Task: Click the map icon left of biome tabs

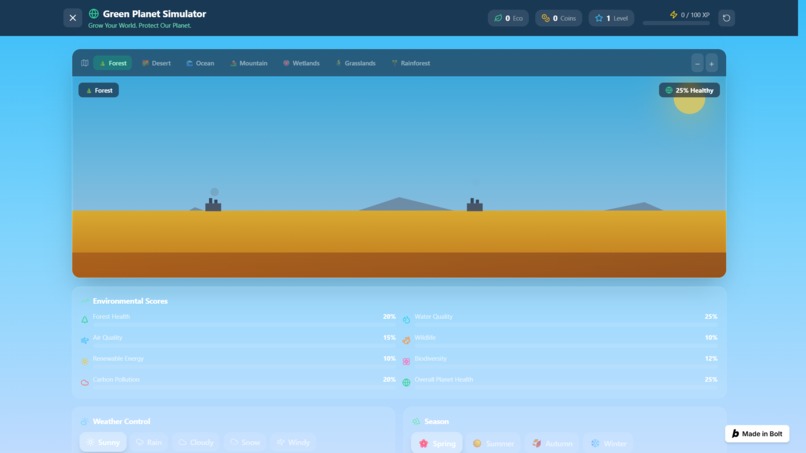Action: (x=84, y=63)
